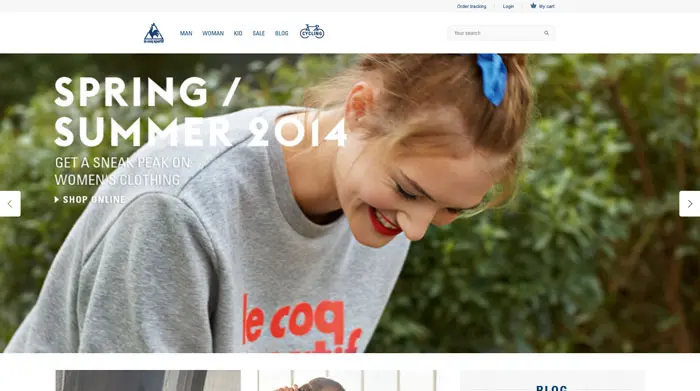Open the My cart basket icon
Viewport: 700px width, 391px height.
pyautogui.click(x=533, y=6)
